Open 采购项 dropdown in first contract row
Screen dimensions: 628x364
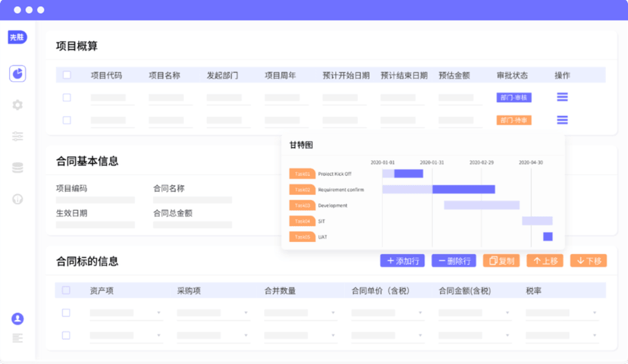point(213,312)
